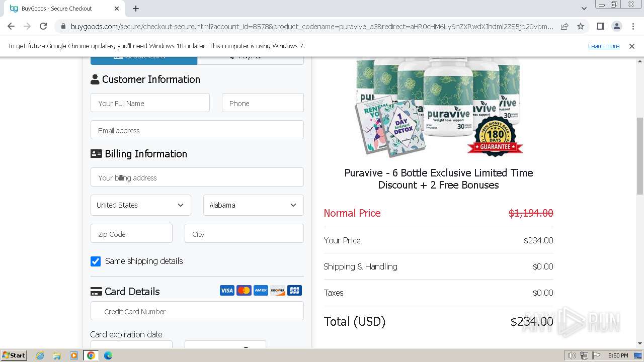Click the Mastercard icon

(244, 291)
